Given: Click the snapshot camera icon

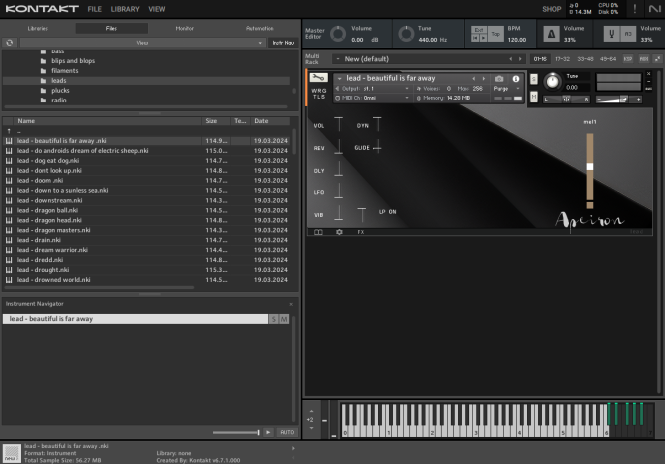Looking at the screenshot, I should click(499, 78).
